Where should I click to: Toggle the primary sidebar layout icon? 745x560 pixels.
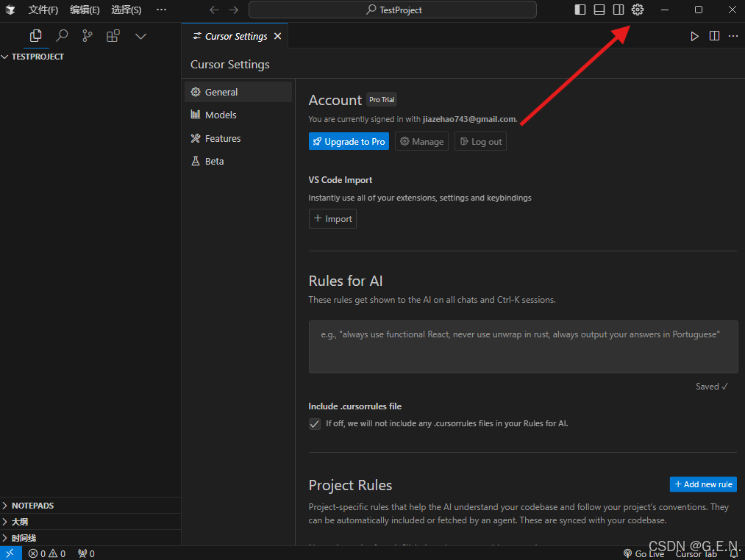click(x=580, y=10)
